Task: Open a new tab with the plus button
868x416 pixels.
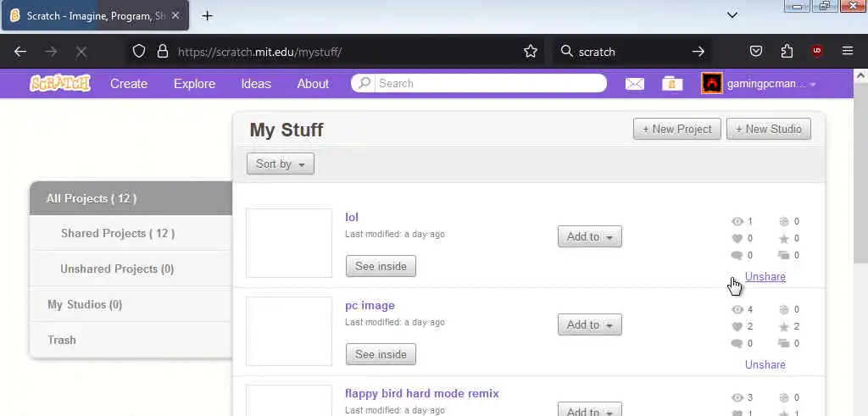Action: 207,15
